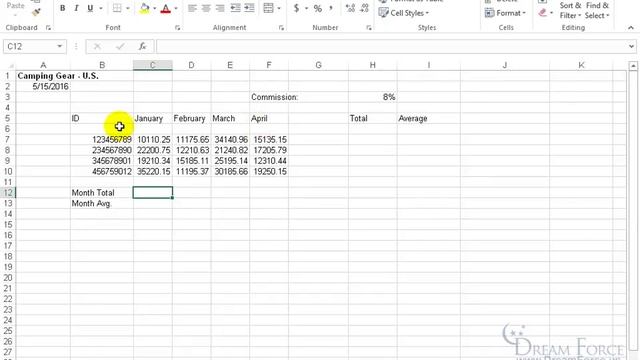Select the 'Month Total' label cell

coord(102,193)
